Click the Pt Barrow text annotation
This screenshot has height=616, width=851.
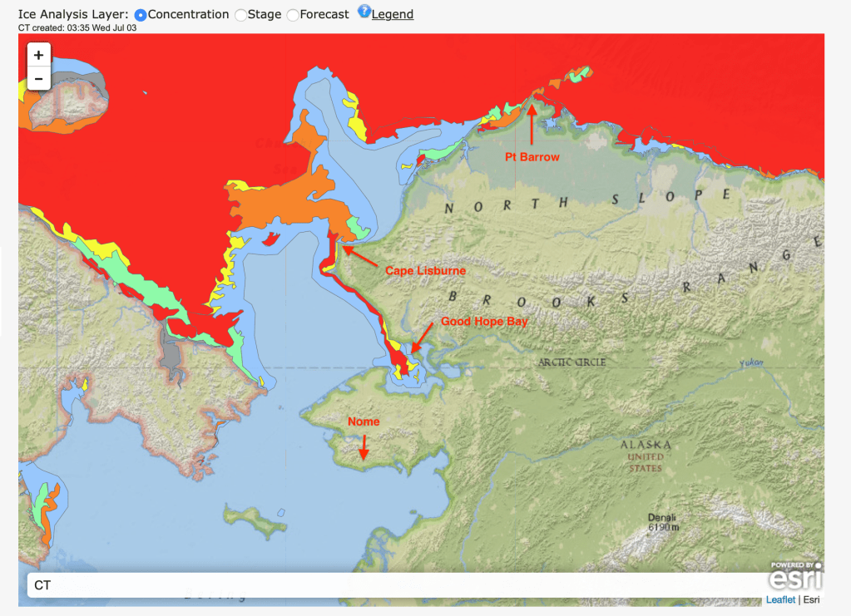click(532, 157)
